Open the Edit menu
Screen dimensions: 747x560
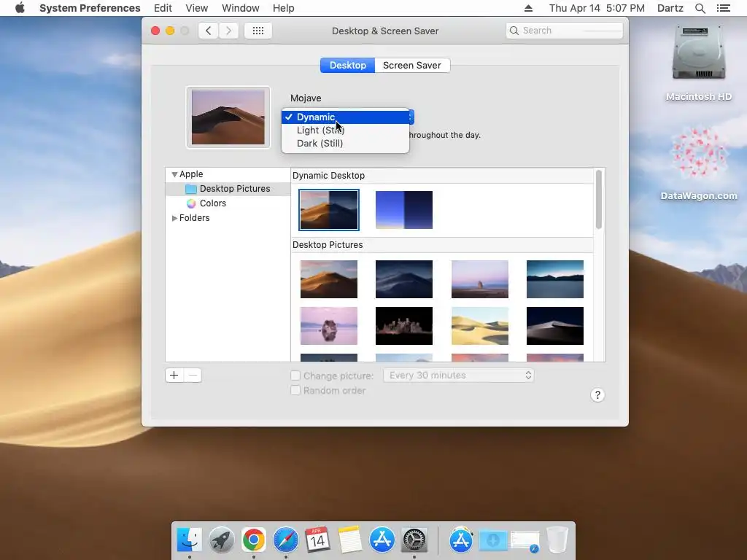tap(163, 8)
